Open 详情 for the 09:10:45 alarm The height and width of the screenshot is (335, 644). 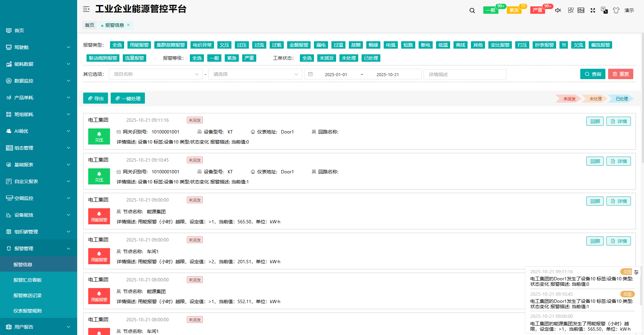pyautogui.click(x=619, y=161)
